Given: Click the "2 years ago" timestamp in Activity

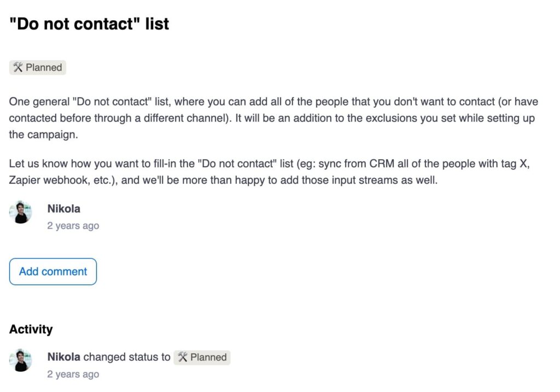Looking at the screenshot, I should point(73,375).
